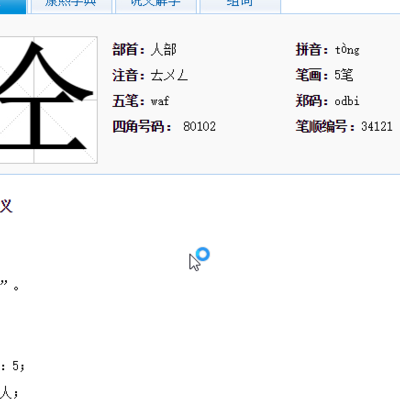400x400 pixels.
Task: Click the large 仝 character image
Action: [x=48, y=100]
